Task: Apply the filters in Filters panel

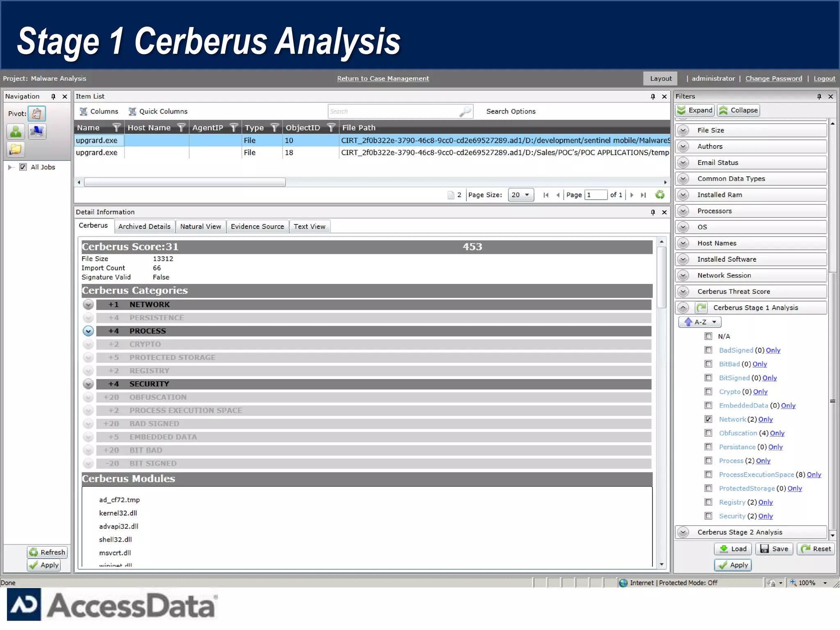Action: tap(733, 565)
